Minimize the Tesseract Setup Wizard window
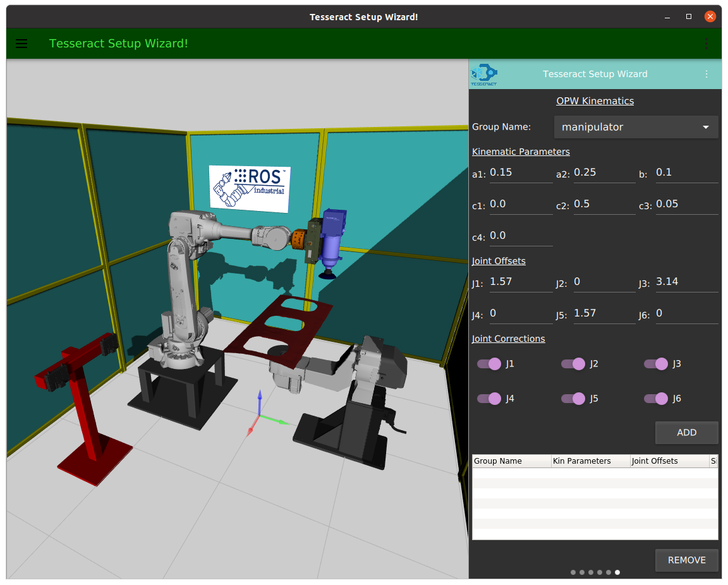728x585 pixels. point(668,17)
